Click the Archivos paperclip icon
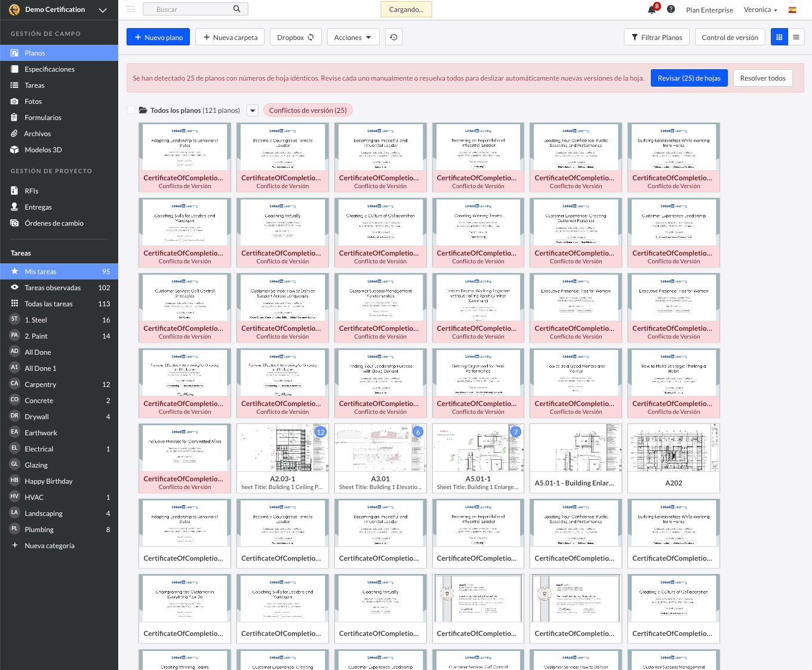 click(14, 134)
